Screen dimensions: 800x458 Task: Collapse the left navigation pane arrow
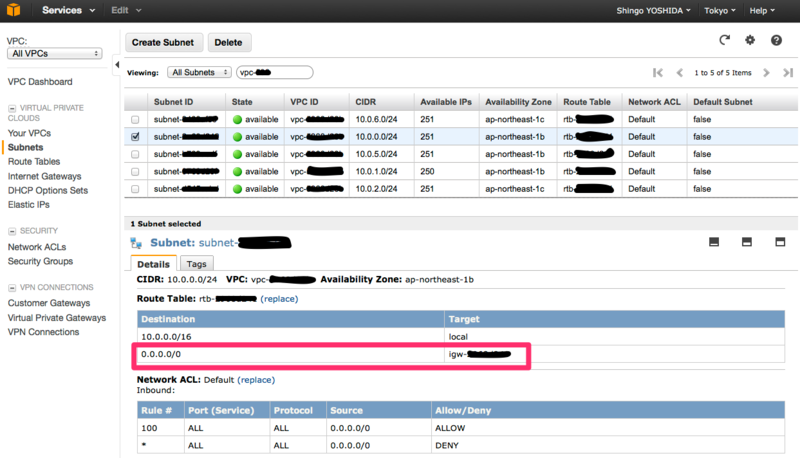pyautogui.click(x=117, y=65)
